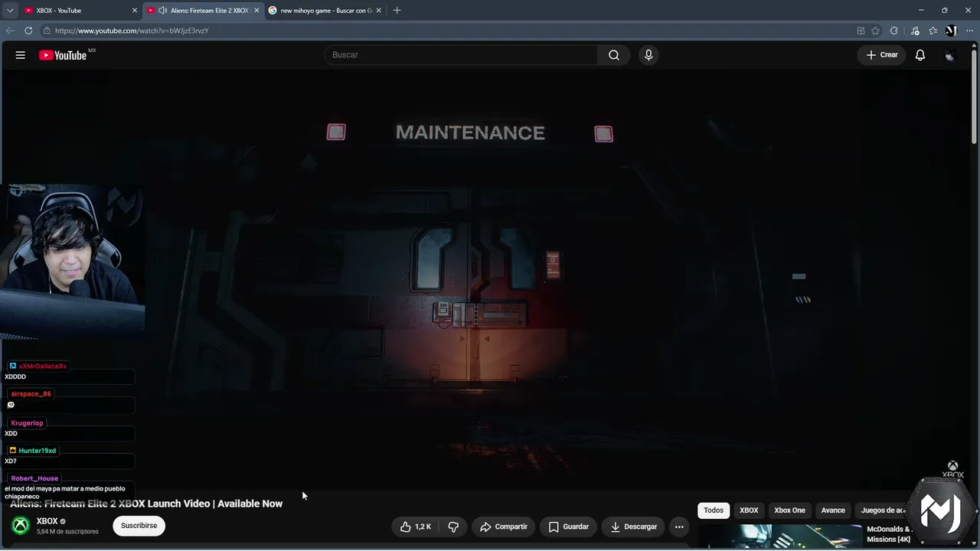Select the Todos filter chip

coord(714,510)
